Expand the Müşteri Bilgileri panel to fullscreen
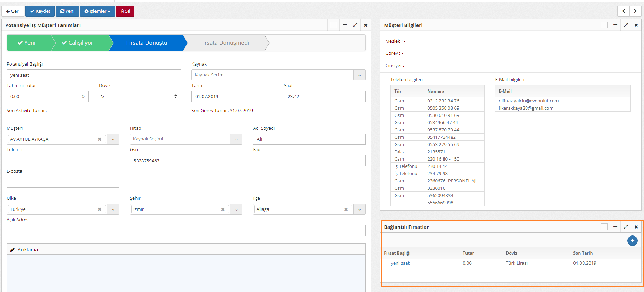Image resolution: width=644 pixels, height=292 pixels. (626, 25)
